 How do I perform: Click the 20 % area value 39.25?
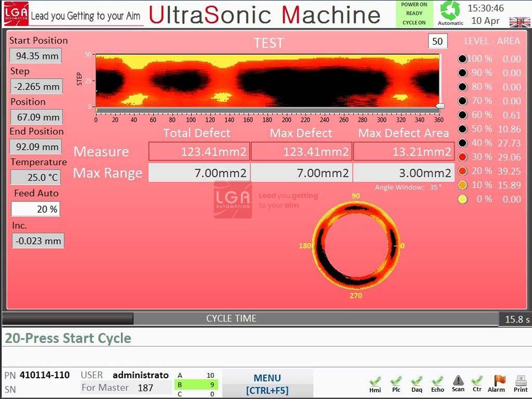509,171
